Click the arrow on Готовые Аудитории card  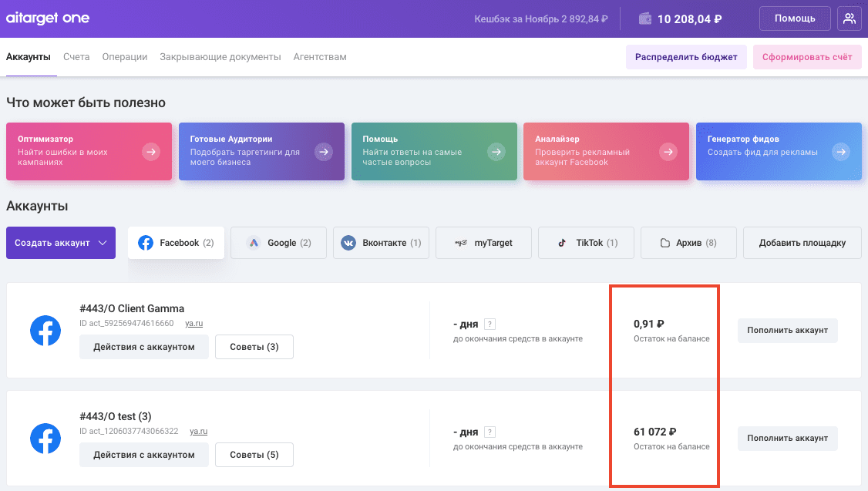coord(323,151)
